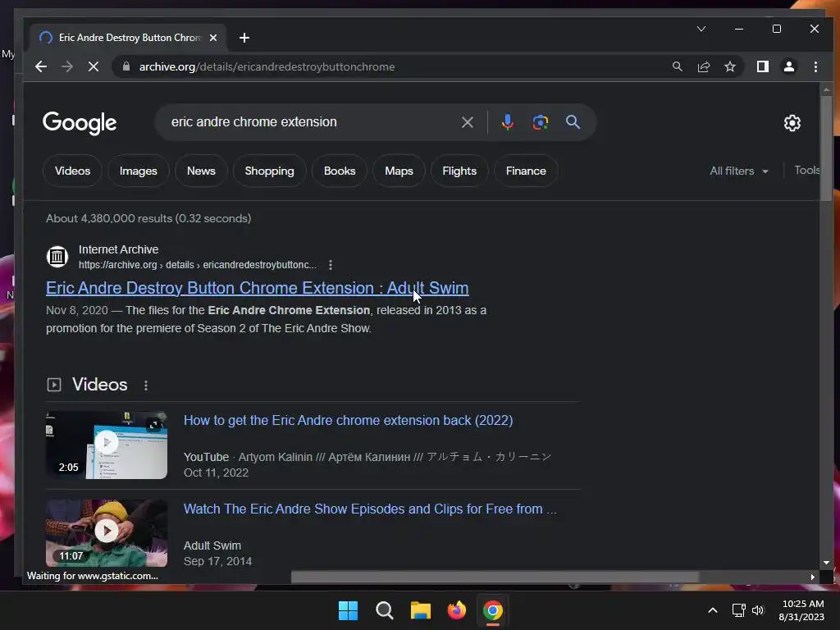Expand the tab search chevron
The width and height of the screenshot is (840, 630).
[x=701, y=29]
